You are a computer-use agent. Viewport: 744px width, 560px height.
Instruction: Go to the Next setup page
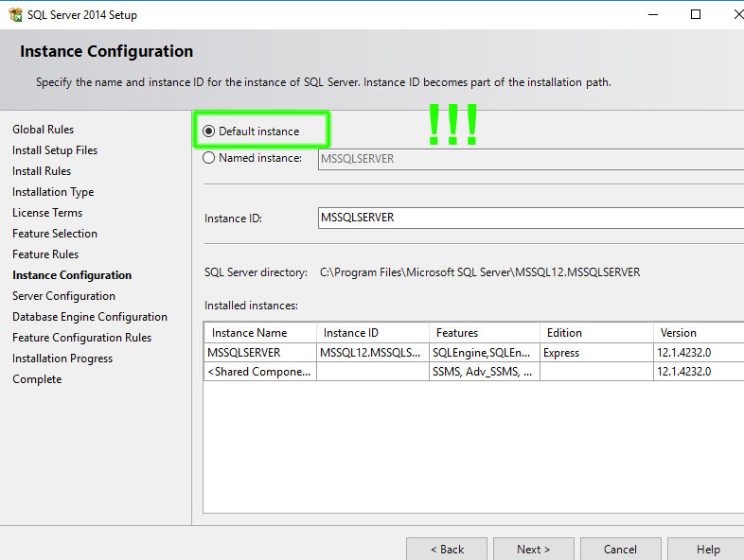[x=533, y=549]
